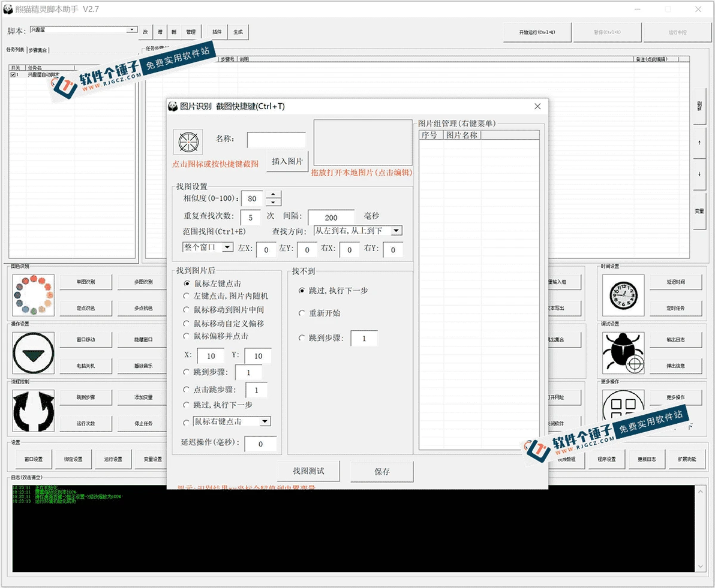Image resolution: width=715 pixels, height=588 pixels.
Task: Click the 序号 column header
Action: (x=431, y=135)
